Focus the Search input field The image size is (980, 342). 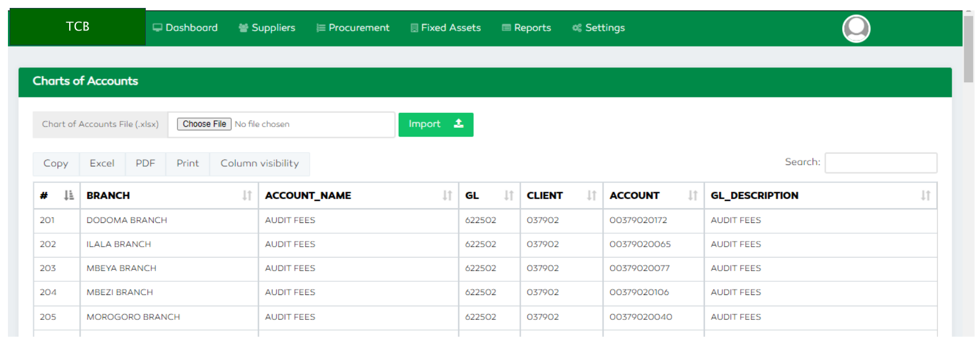(x=881, y=163)
